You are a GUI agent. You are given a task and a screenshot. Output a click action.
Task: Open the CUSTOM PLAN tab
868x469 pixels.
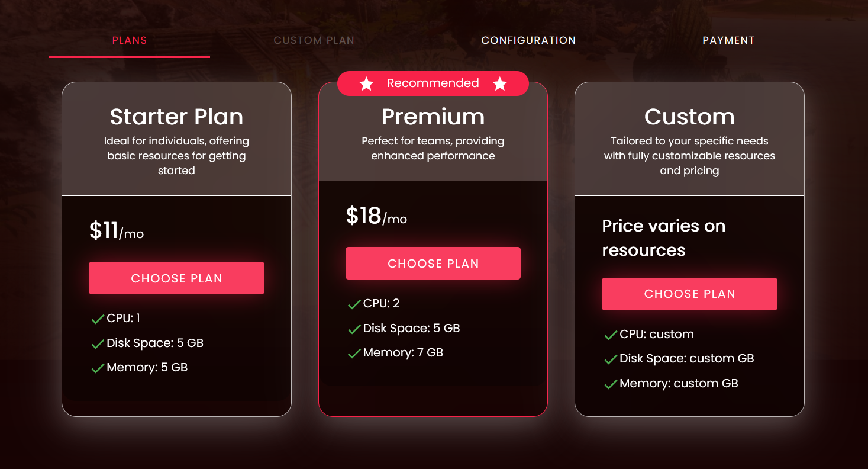point(314,40)
